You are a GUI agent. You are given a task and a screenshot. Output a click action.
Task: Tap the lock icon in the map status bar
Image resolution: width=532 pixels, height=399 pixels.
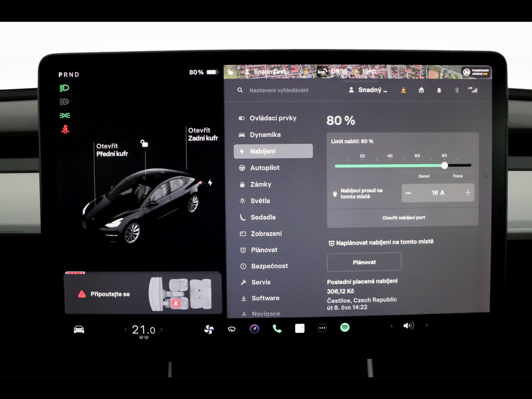230,72
